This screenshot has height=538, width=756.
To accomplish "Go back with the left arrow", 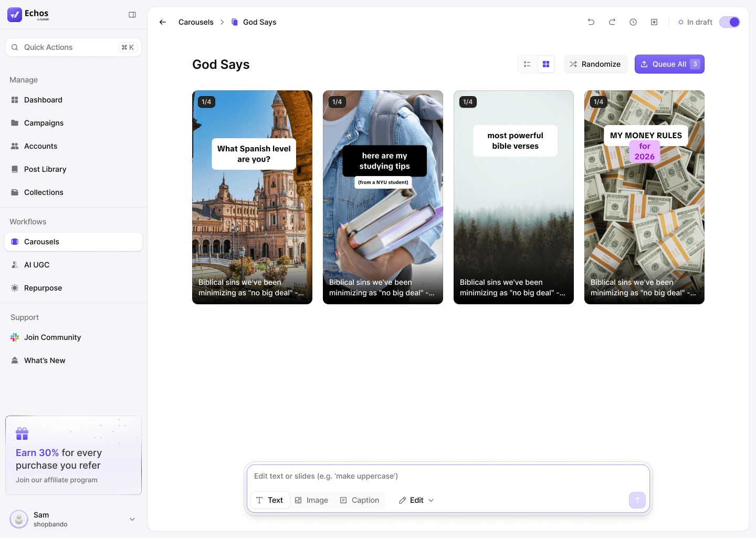I will click(163, 22).
